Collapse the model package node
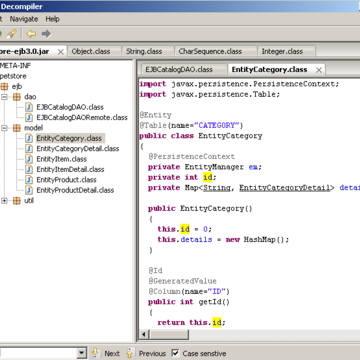Viewport: 360px width, 360px height. point(4,128)
